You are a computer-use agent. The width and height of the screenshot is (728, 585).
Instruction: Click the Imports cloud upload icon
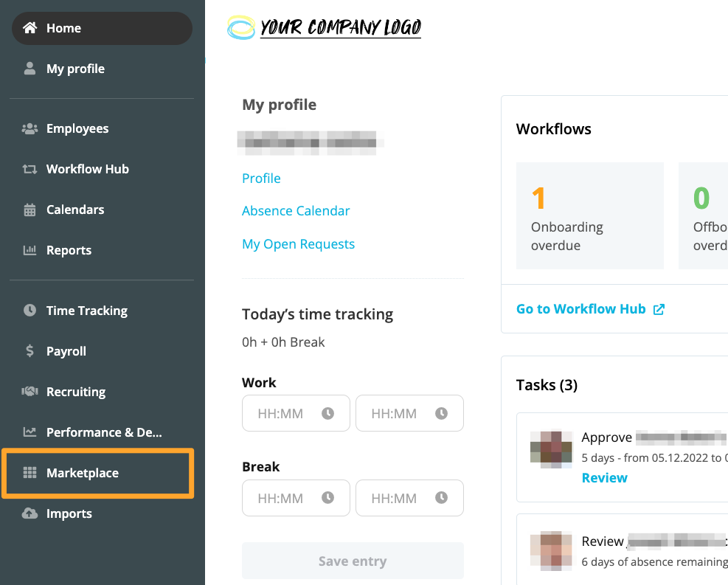tap(30, 513)
